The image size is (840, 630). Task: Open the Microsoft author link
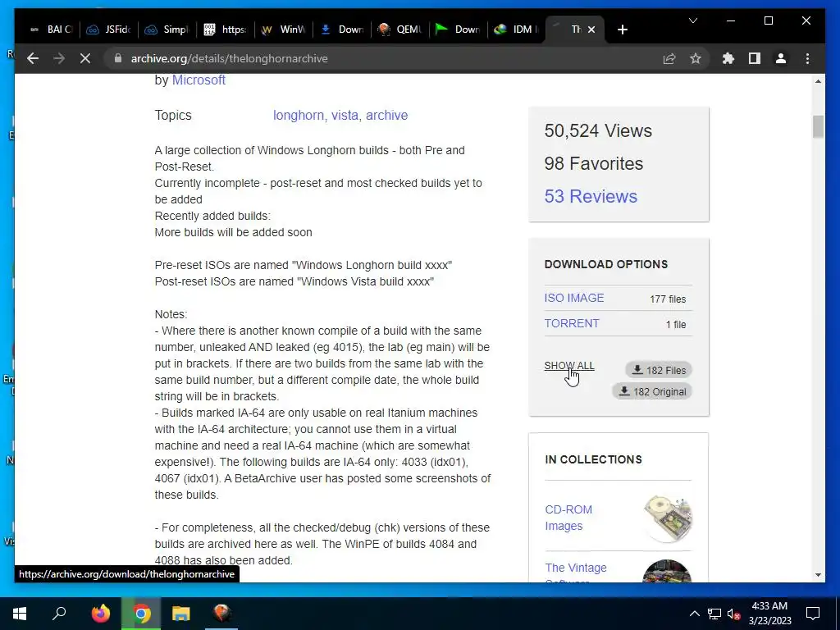point(199,80)
